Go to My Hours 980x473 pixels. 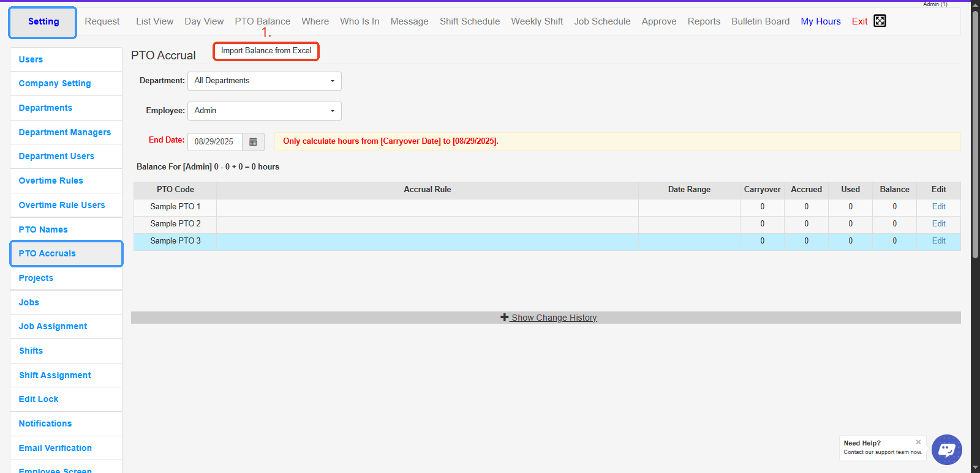pos(820,21)
